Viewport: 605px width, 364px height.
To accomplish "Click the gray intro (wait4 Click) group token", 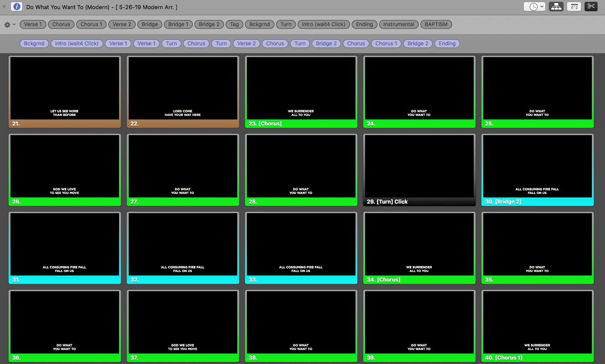I will pyautogui.click(x=323, y=24).
